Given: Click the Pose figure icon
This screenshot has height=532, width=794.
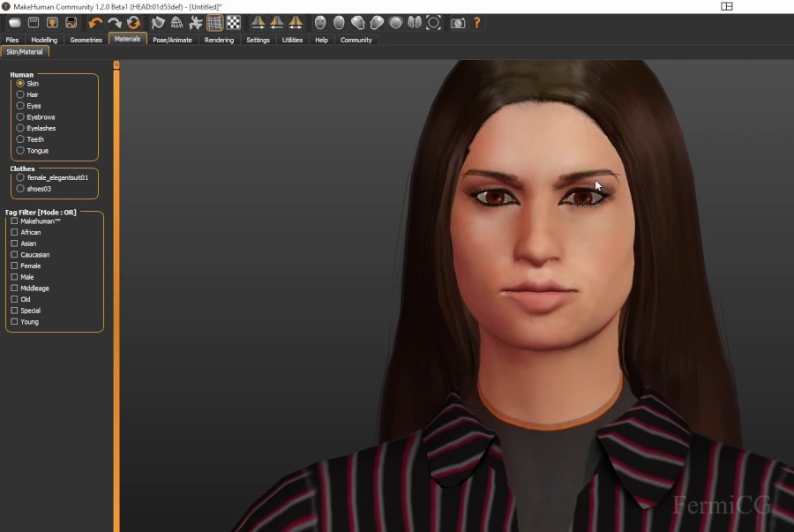Looking at the screenshot, I should 196,23.
